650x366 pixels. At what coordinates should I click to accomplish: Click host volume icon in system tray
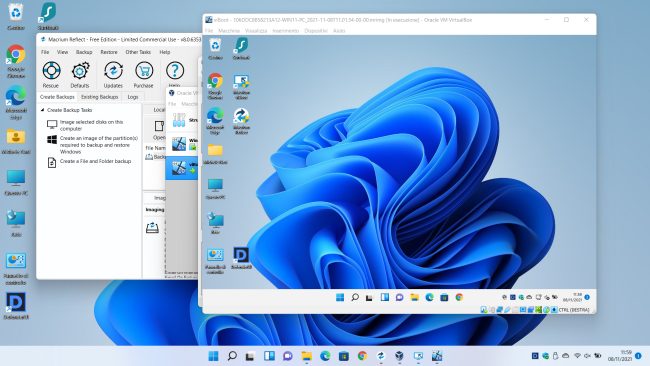point(587,356)
